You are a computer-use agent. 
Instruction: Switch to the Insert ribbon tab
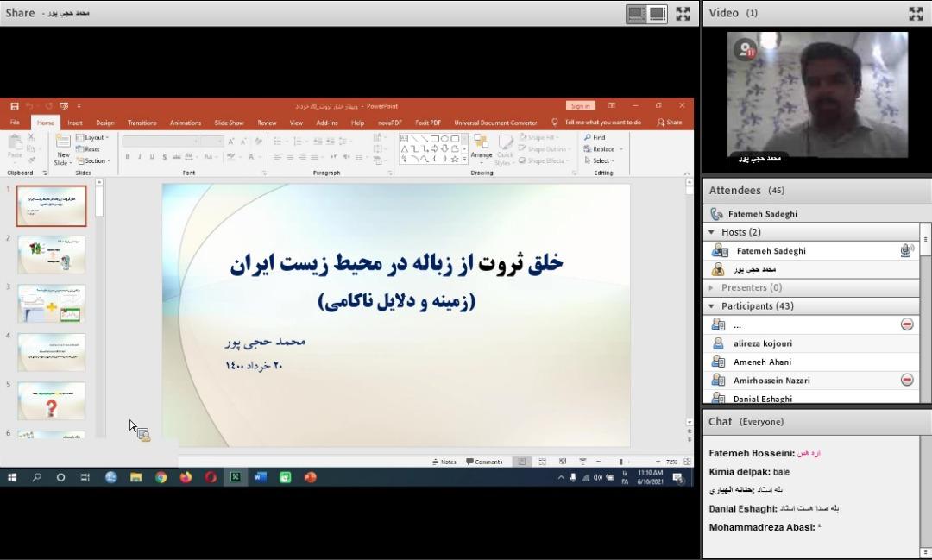pos(75,123)
